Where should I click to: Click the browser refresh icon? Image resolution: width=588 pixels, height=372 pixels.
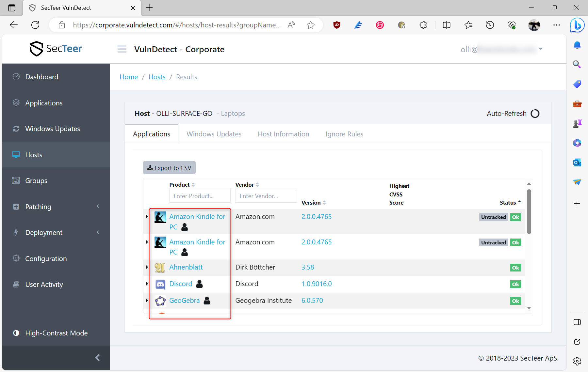click(35, 25)
